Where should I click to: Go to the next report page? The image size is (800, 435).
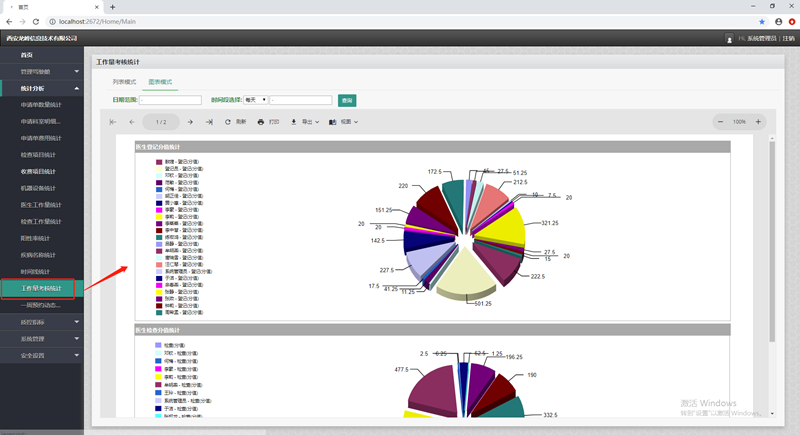point(189,122)
